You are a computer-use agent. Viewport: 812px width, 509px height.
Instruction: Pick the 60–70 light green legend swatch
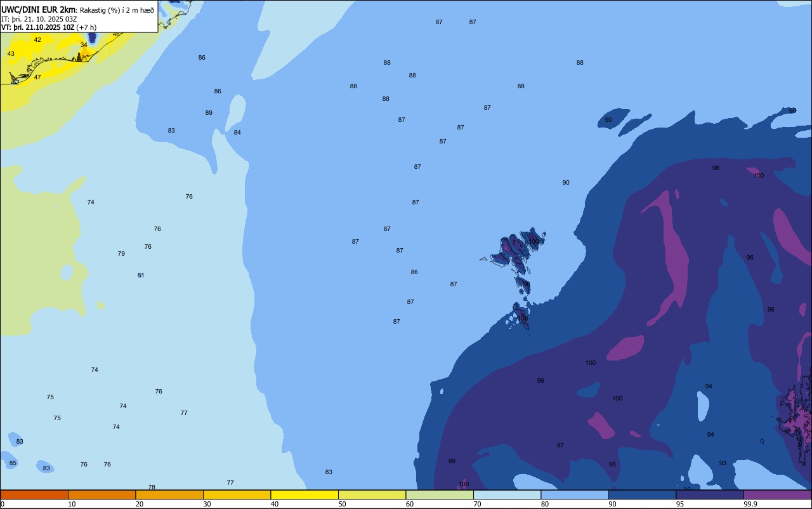440,494
